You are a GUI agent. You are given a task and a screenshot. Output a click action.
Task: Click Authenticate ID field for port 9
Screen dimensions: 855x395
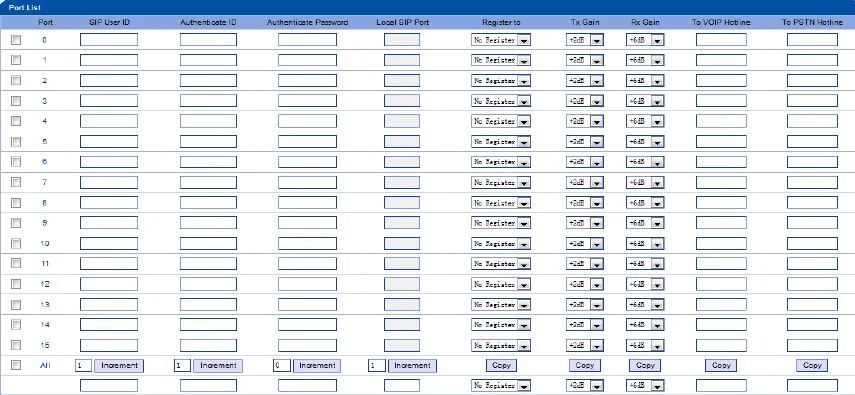point(208,223)
